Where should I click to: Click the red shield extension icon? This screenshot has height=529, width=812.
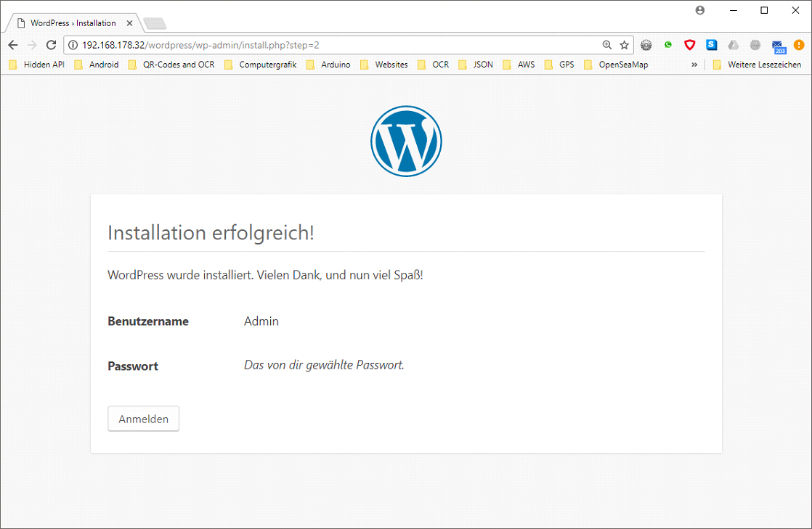(x=689, y=45)
